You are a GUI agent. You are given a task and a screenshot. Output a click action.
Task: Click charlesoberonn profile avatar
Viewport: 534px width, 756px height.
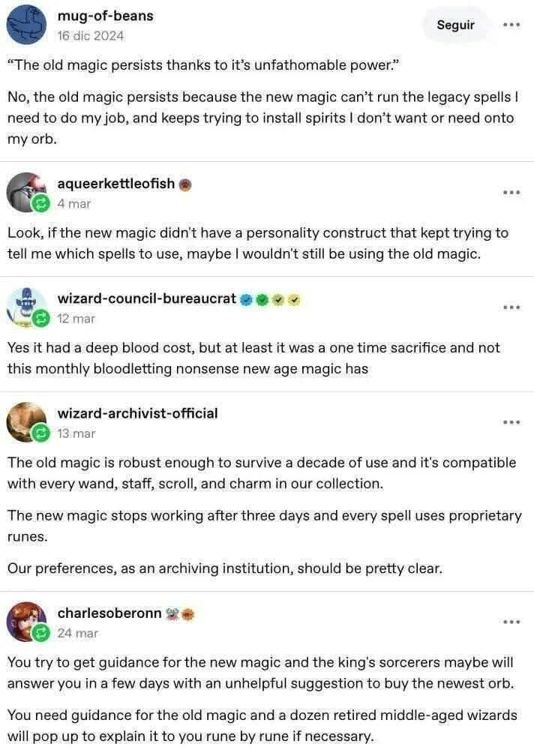coord(26,622)
